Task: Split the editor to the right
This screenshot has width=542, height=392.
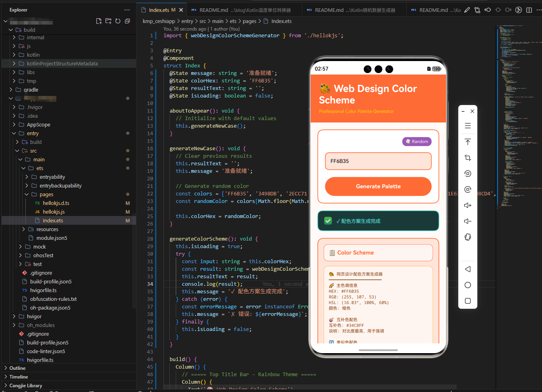Action: (529, 10)
